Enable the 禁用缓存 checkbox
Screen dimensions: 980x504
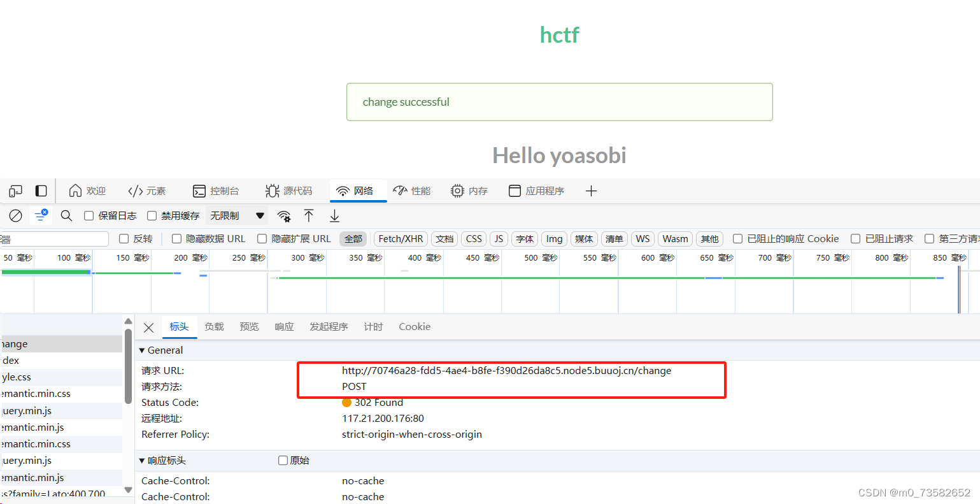coord(152,215)
